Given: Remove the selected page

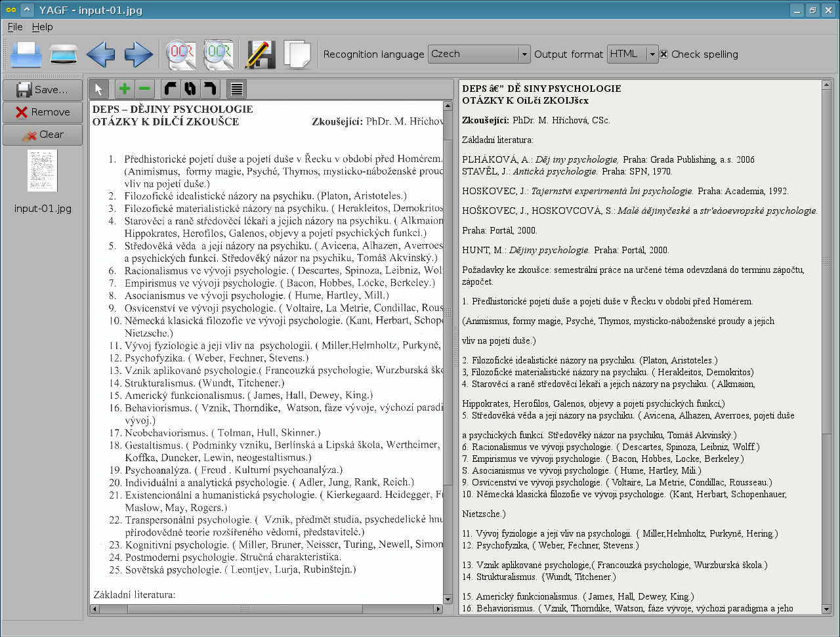Looking at the screenshot, I should point(43,112).
